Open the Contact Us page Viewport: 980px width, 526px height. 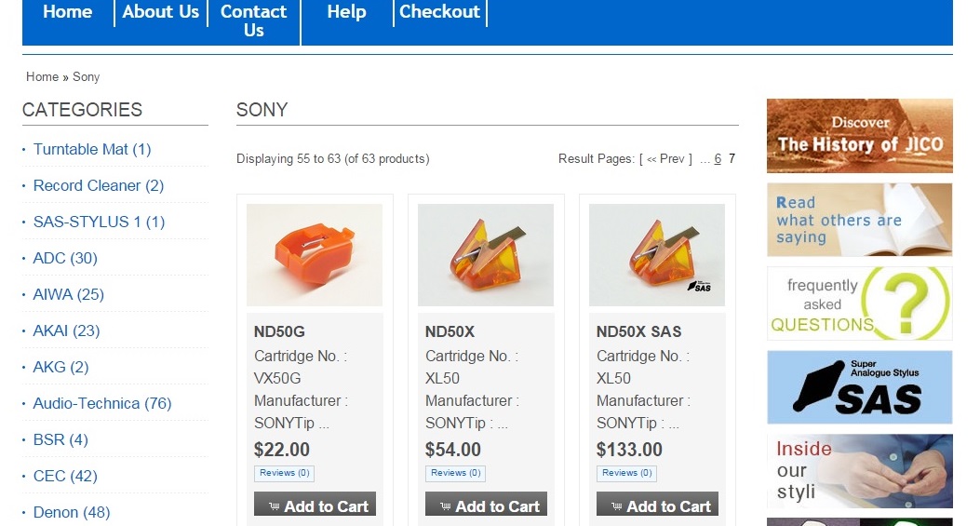253,20
